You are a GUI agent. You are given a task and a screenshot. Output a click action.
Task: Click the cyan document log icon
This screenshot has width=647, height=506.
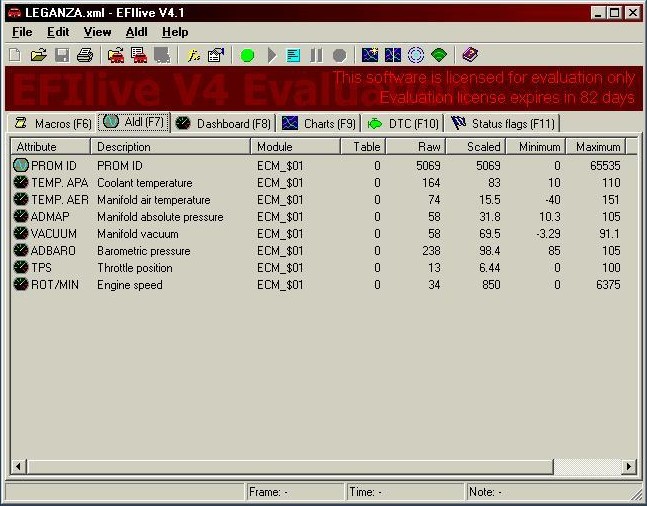293,55
